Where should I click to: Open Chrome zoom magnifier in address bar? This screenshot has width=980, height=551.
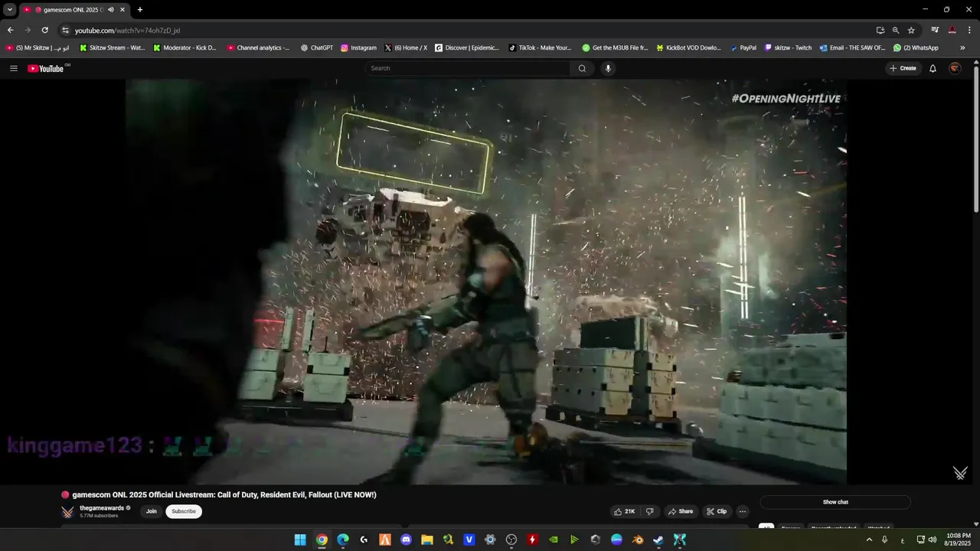[896, 30]
